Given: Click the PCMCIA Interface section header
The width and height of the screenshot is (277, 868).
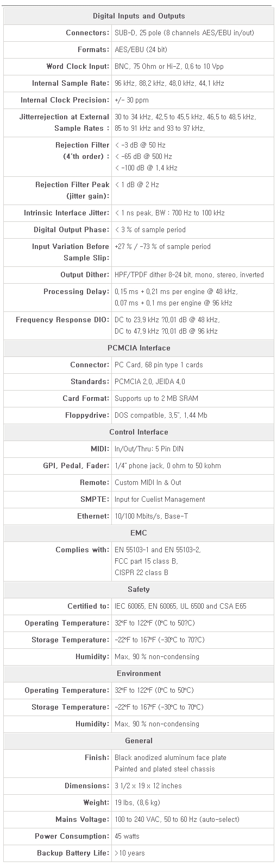Looking at the screenshot, I should 138,348.
